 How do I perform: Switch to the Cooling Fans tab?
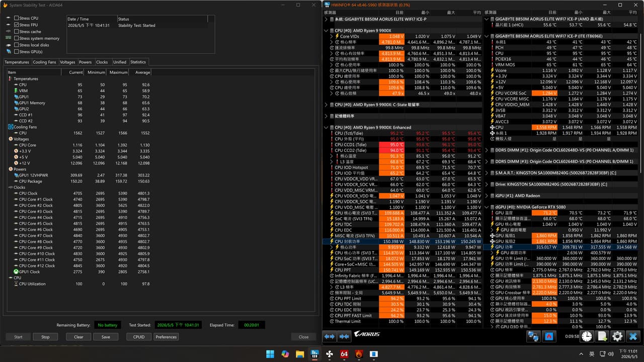click(x=45, y=62)
